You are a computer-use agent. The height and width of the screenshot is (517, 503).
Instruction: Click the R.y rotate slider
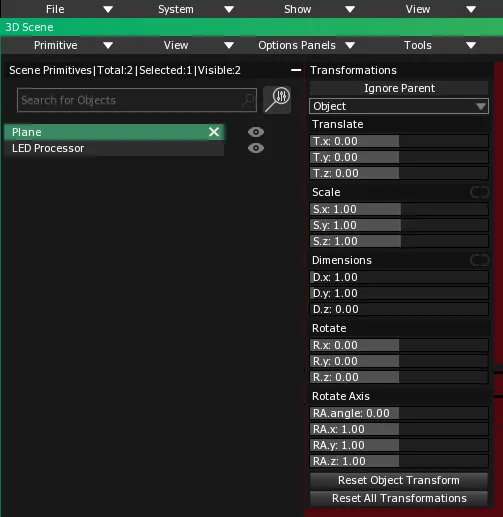point(399,361)
